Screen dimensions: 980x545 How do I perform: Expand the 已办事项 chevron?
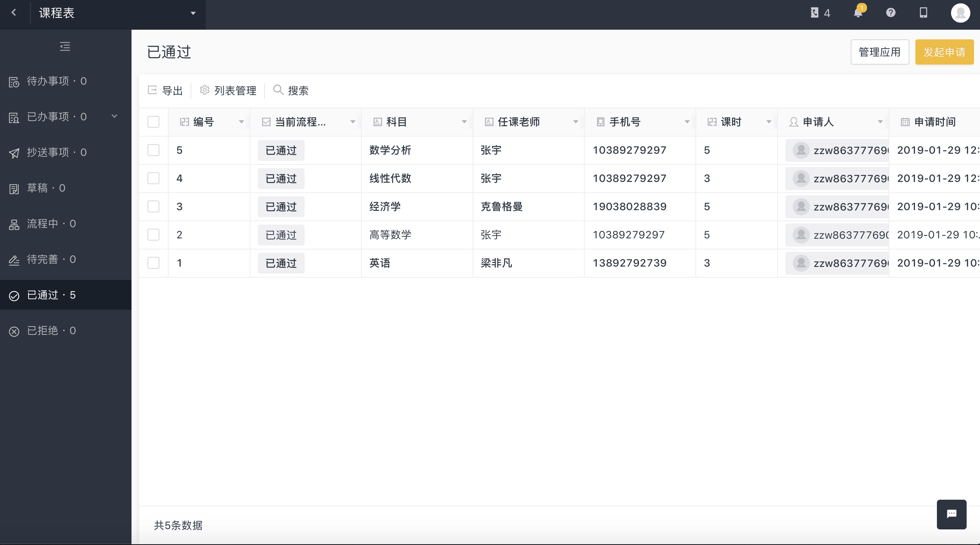114,116
